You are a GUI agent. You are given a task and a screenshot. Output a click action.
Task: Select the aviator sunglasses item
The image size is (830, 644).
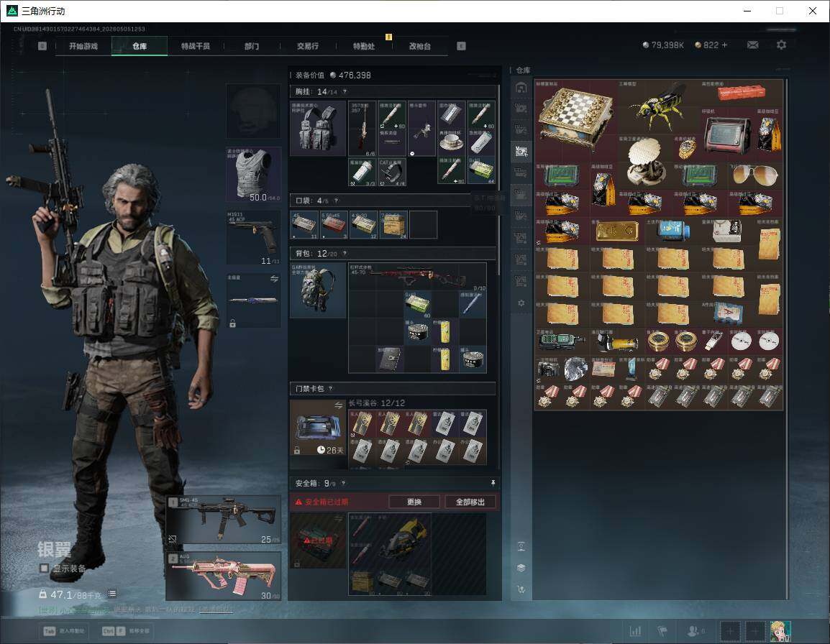pyautogui.click(x=754, y=175)
